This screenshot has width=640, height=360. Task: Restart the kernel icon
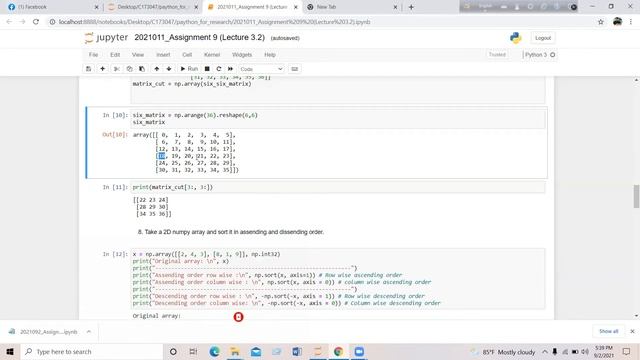(x=219, y=69)
